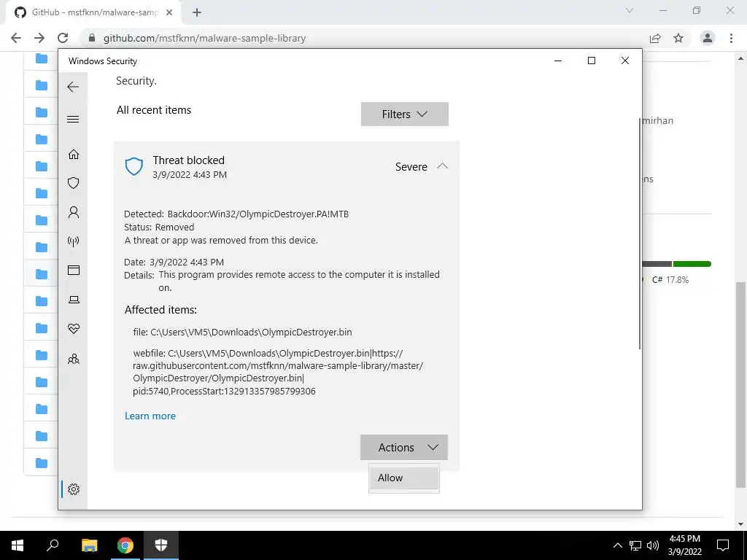Open Firewall & network protection icon

[x=74, y=241]
